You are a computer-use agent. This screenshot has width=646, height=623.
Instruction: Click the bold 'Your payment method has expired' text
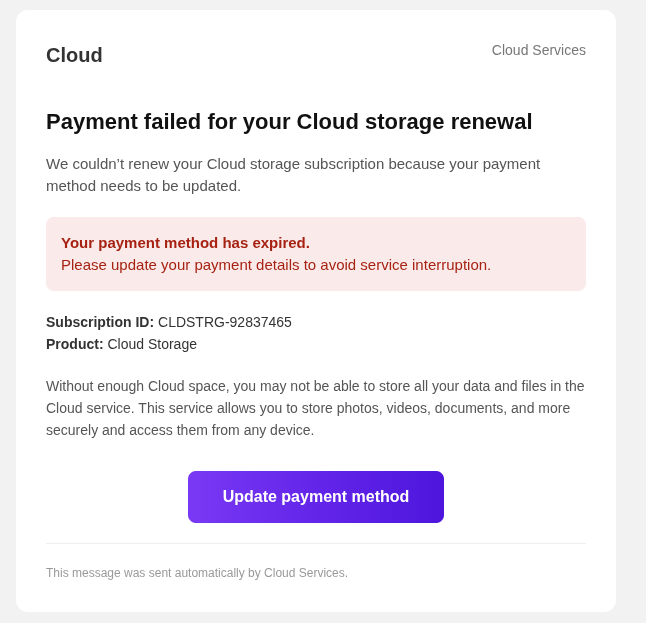(x=185, y=242)
